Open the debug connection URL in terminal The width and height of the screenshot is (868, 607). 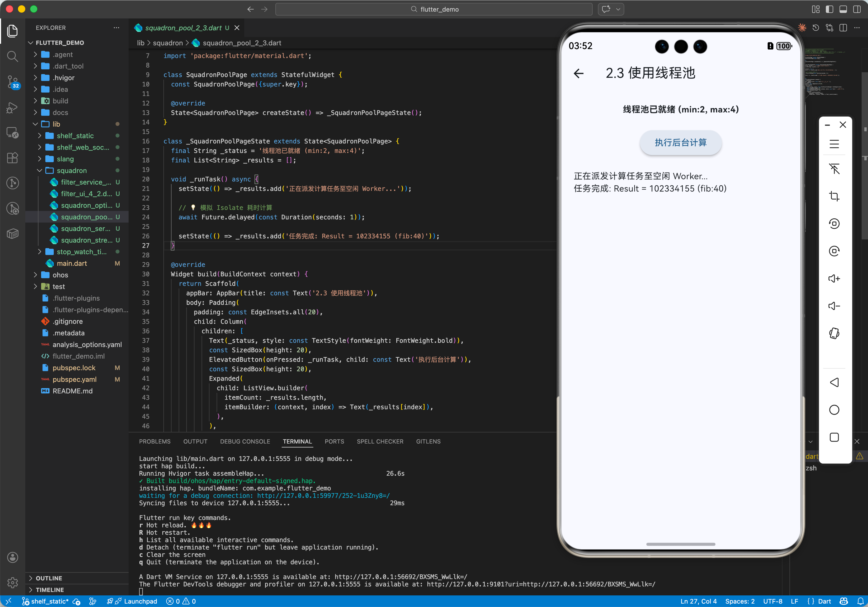coord(323,495)
